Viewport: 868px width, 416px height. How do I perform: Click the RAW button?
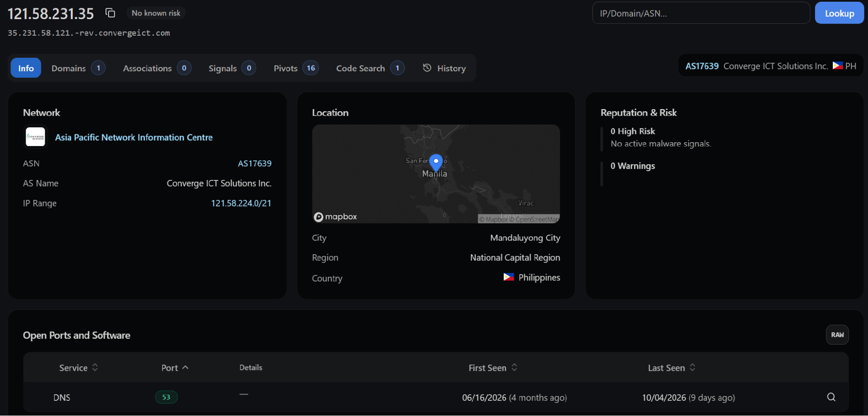point(837,335)
